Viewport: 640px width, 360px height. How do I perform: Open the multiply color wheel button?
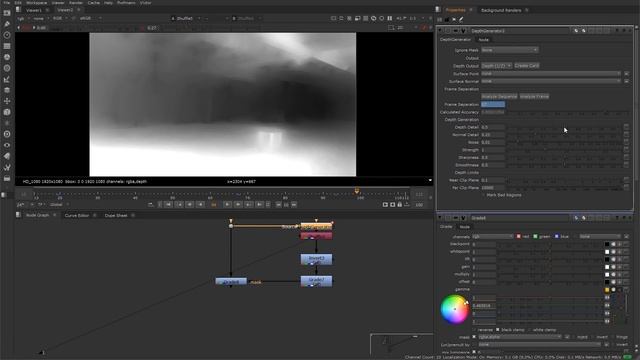coord(613,275)
